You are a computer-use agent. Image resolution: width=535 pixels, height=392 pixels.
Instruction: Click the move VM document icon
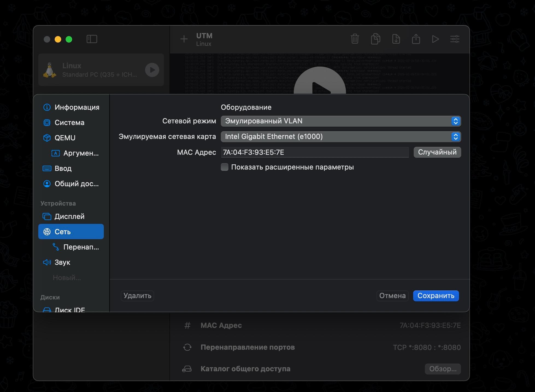point(396,39)
